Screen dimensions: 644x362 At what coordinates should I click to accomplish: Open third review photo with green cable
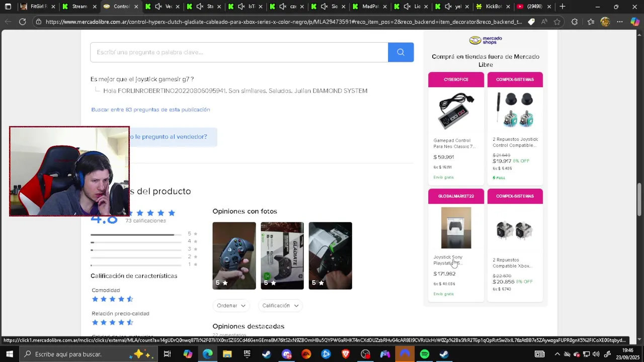click(331, 256)
